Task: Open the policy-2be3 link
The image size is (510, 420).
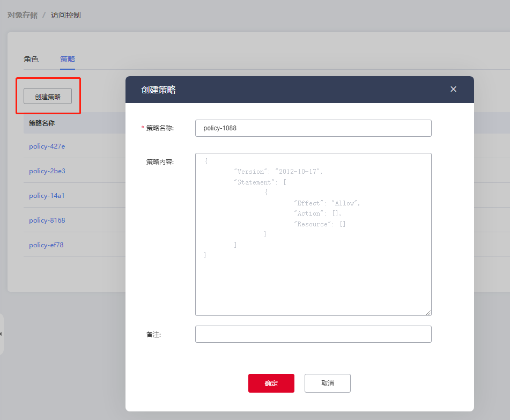Action: point(47,171)
